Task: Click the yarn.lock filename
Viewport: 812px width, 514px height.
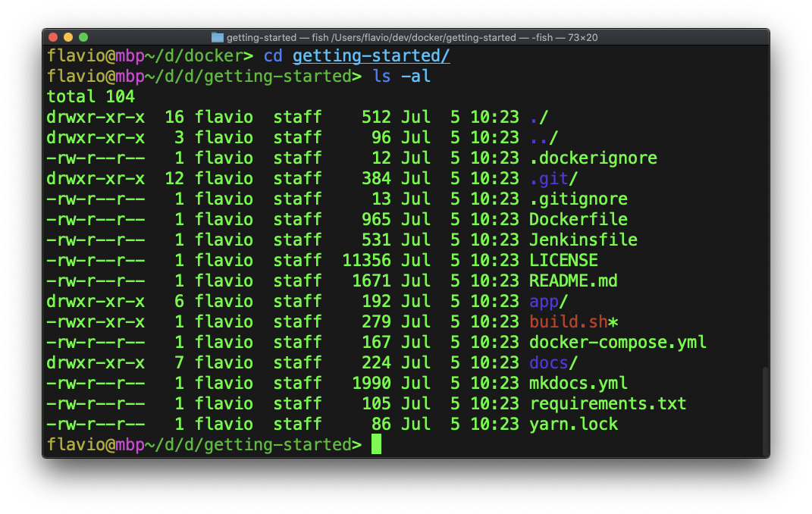Action: tap(572, 425)
